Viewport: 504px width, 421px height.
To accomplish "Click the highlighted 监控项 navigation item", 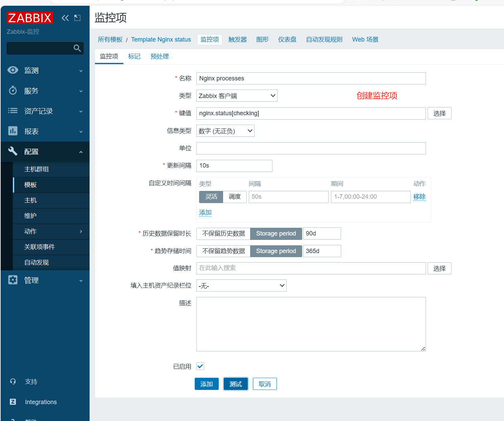I will pyautogui.click(x=210, y=40).
